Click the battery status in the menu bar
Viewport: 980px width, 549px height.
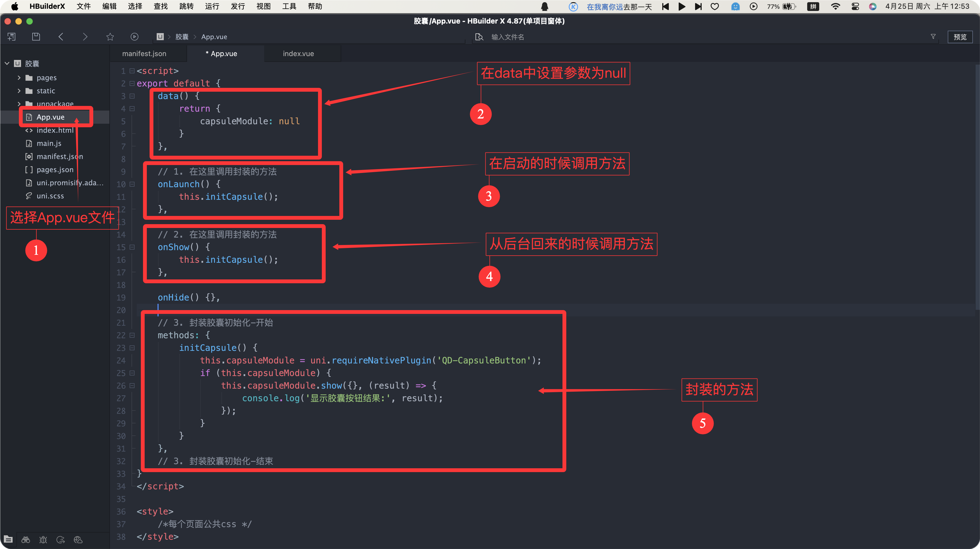(781, 7)
